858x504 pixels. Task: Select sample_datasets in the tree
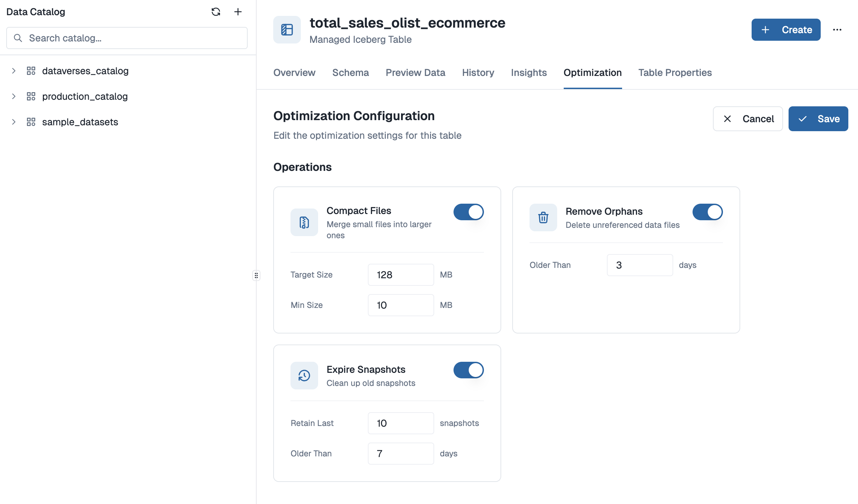coord(80,122)
